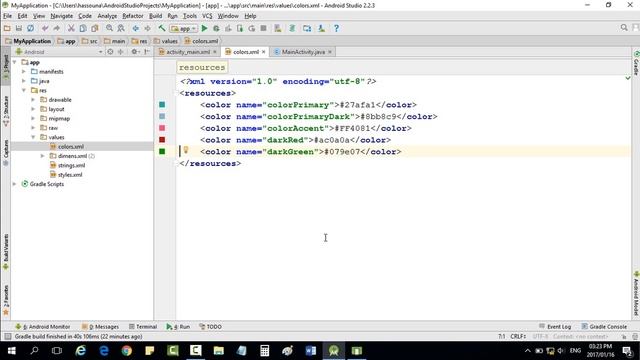The width and height of the screenshot is (640, 360).
Task: Click the Synchronize toolbar icon
Action: pos(31,28)
